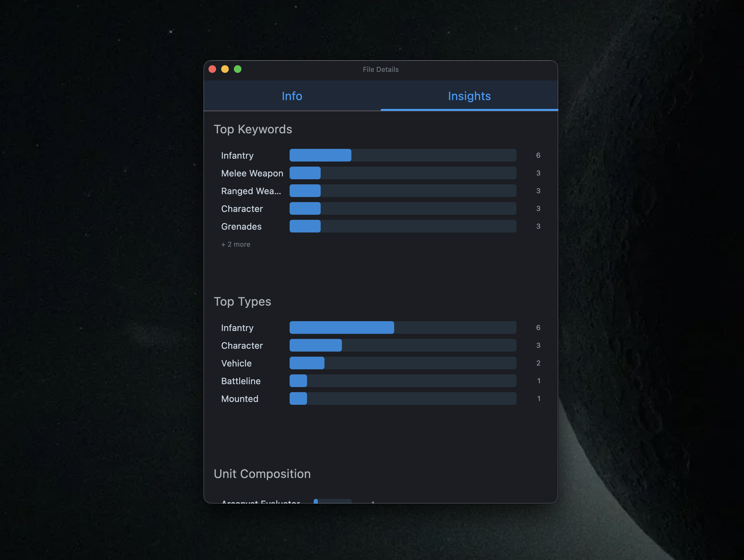Click the green zoom traffic-light button
This screenshot has width=744, height=560.
click(x=238, y=69)
